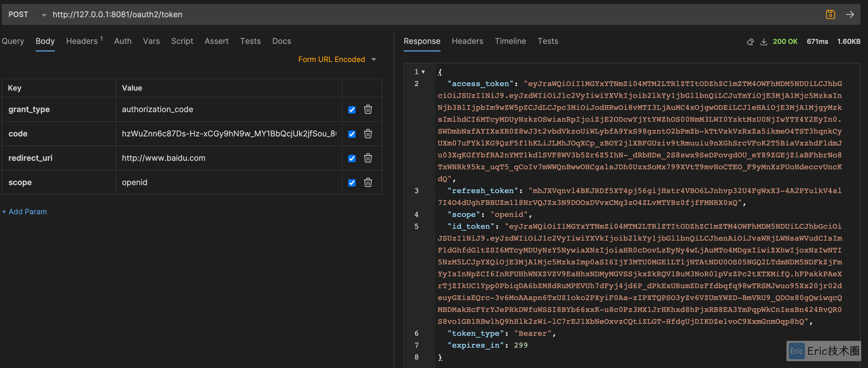Click the "Bearer" value in response
868x368 pixels.
click(533, 333)
